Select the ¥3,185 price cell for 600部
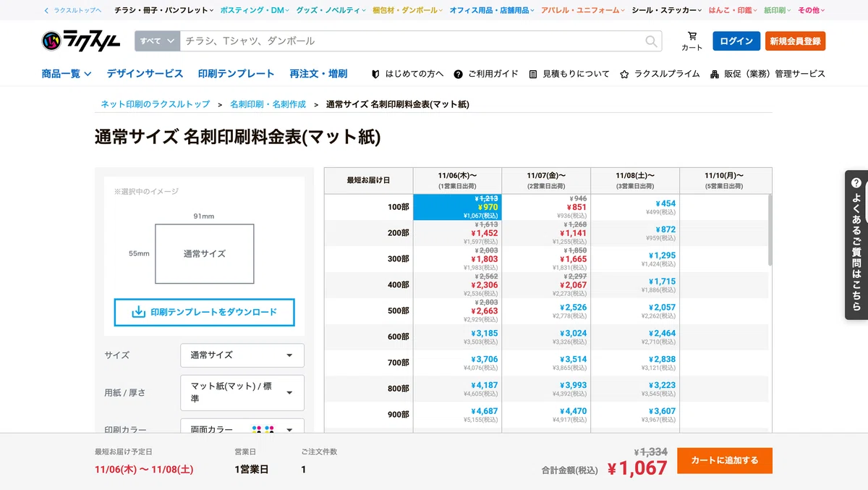 [457, 337]
